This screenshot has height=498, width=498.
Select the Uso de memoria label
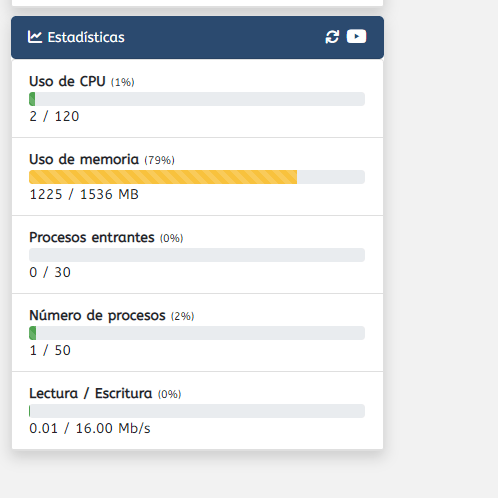click(84, 159)
